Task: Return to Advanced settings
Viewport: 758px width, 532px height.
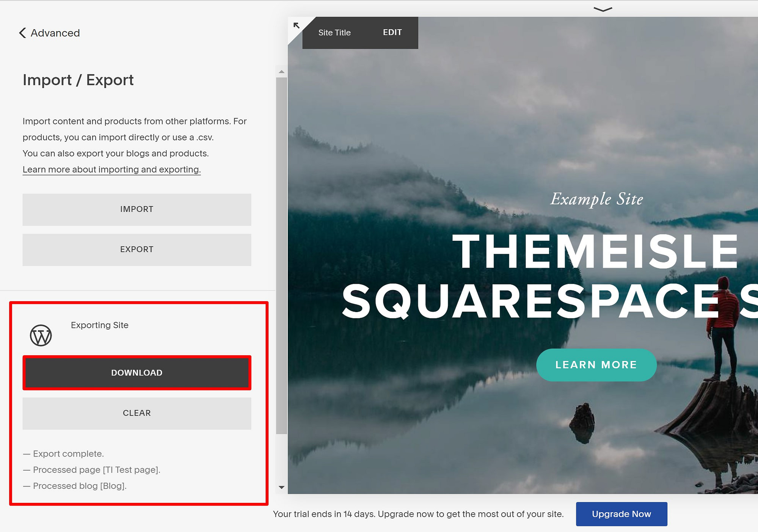Action: (55, 33)
